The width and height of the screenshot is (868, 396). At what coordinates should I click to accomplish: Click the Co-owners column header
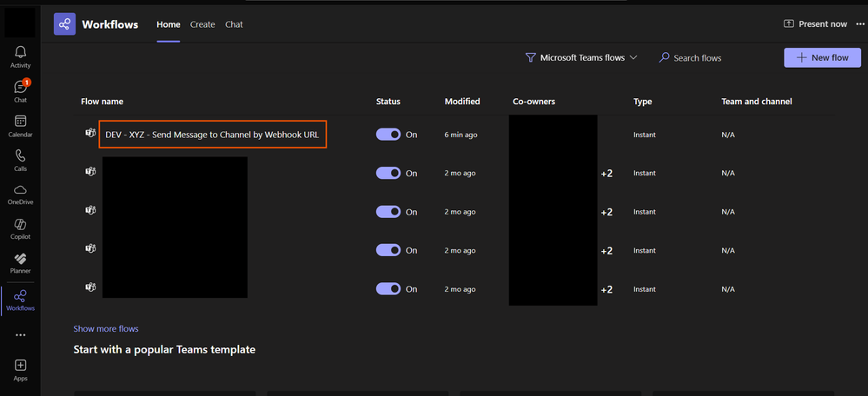533,102
